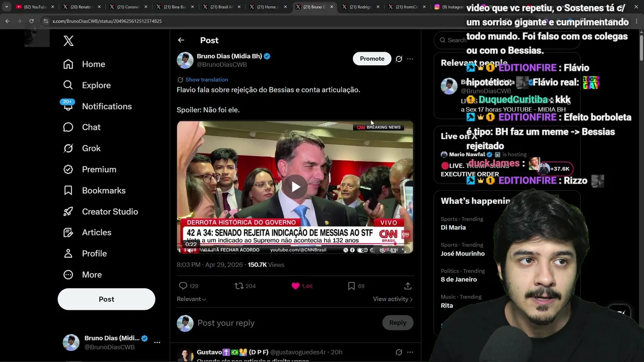Image resolution: width=644 pixels, height=362 pixels.
Task: Click the Grok icon beside the Promote button
Action: coord(399,59)
